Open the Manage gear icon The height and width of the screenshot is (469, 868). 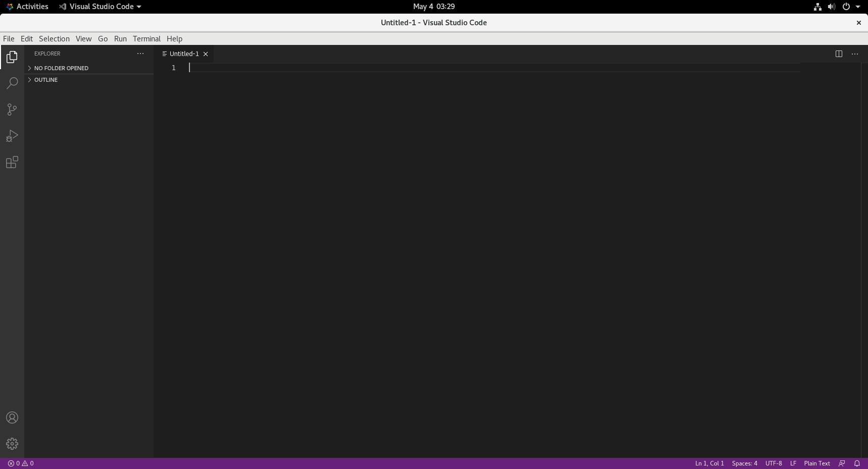pos(12,444)
